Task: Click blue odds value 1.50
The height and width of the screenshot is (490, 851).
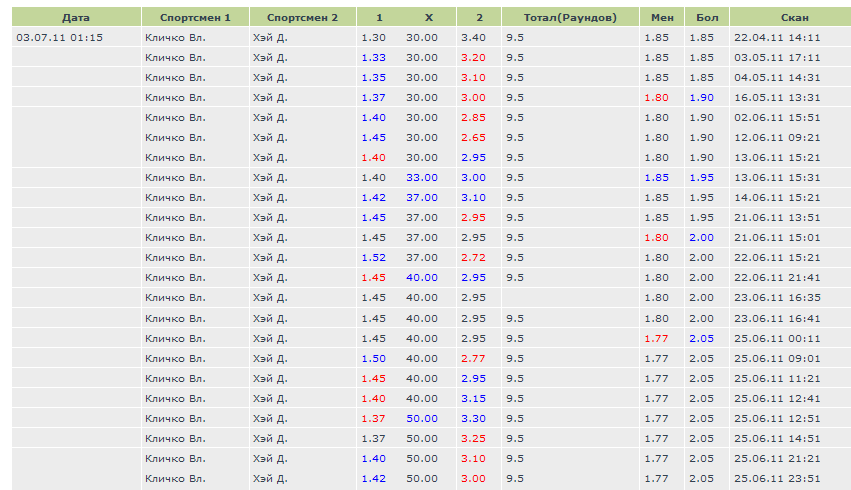Action: click(373, 359)
